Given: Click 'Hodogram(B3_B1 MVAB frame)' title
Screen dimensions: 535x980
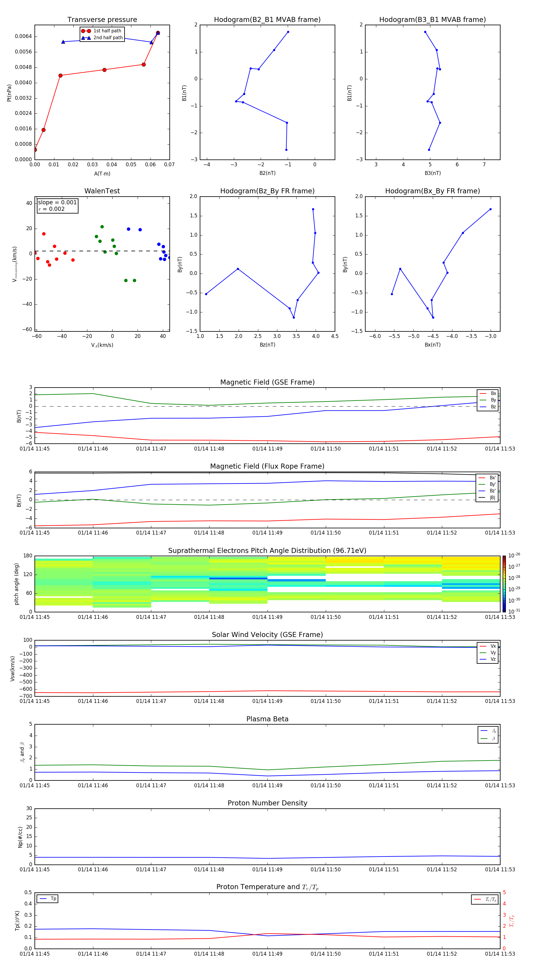Looking at the screenshot, I should 432,20.
